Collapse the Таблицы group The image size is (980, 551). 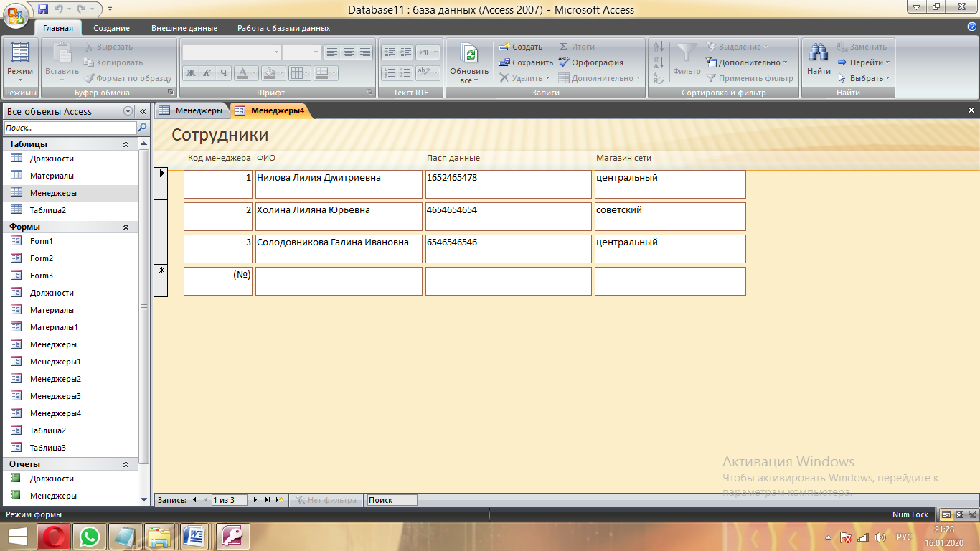(126, 144)
